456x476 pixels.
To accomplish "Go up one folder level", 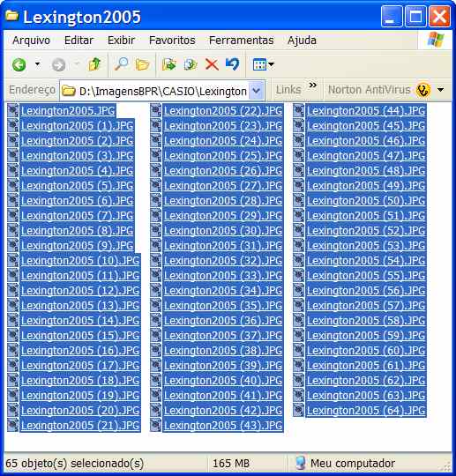I will (94, 64).
